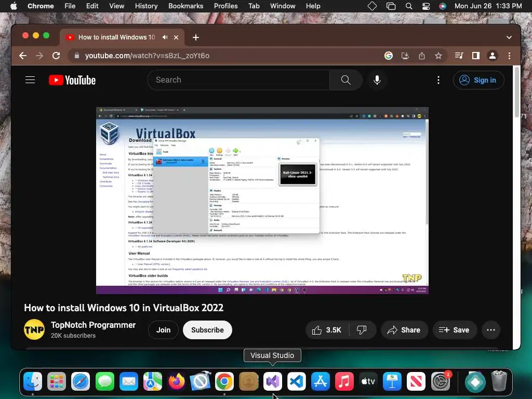This screenshot has height=399, width=532.
Task: Toggle Chrome side panel
Action: click(x=476, y=56)
